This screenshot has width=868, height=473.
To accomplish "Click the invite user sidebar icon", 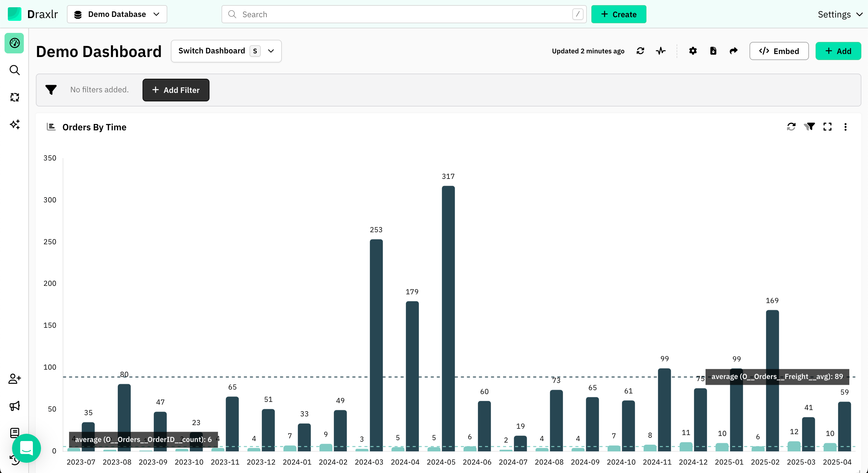I will point(14,379).
